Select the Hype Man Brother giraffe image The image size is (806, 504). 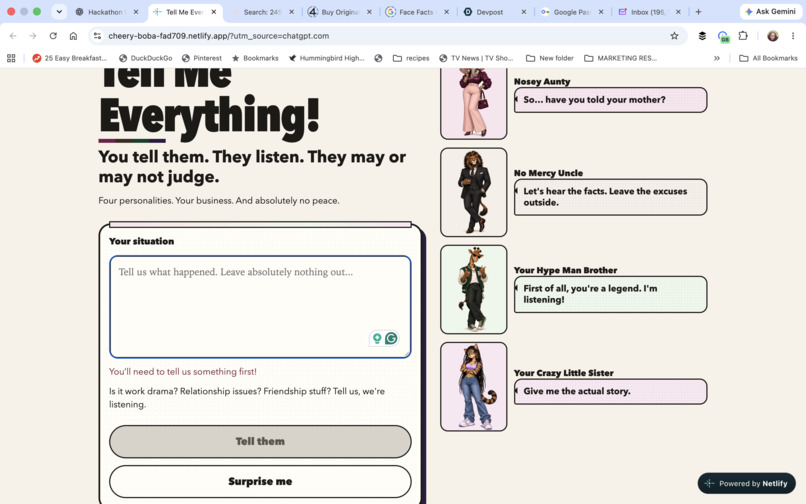473,290
